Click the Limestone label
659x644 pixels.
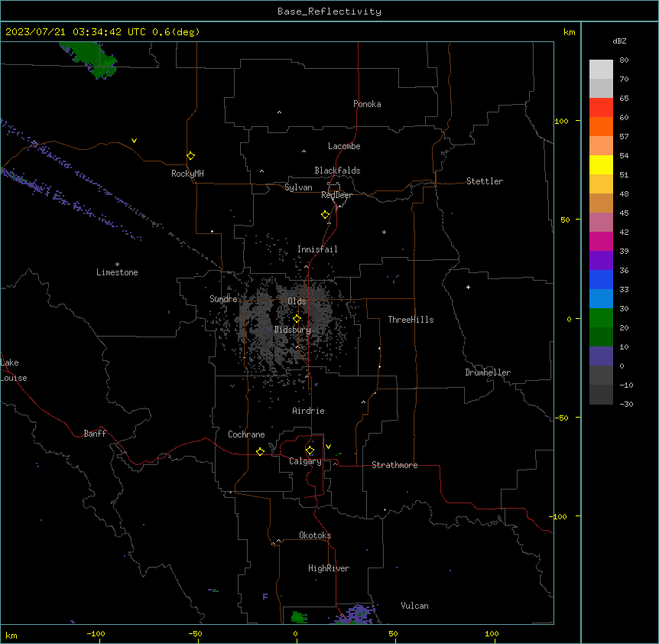click(117, 272)
